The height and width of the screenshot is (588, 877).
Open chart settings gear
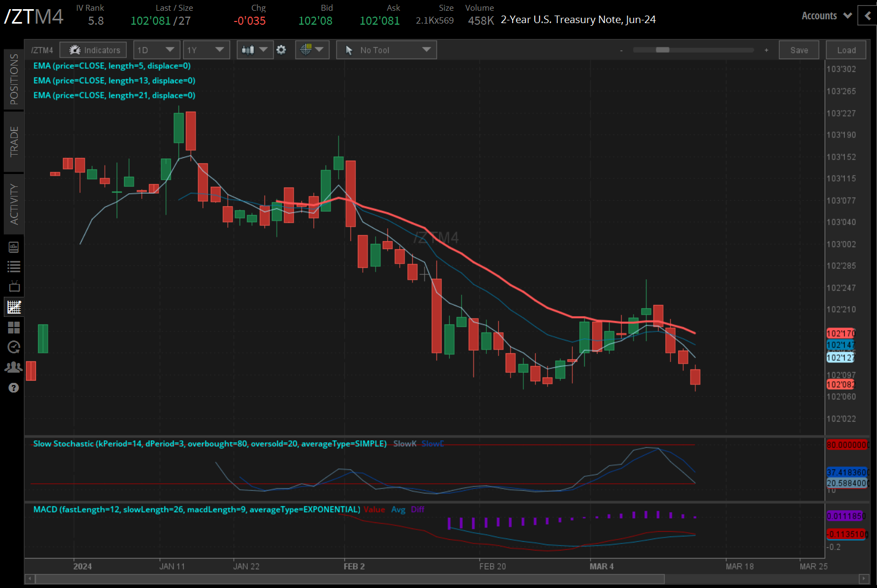tap(281, 50)
